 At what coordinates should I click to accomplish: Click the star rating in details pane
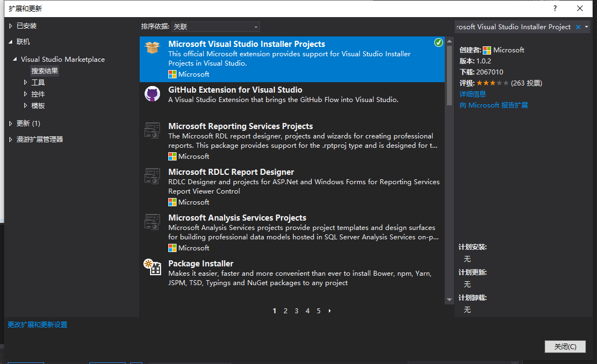click(492, 83)
